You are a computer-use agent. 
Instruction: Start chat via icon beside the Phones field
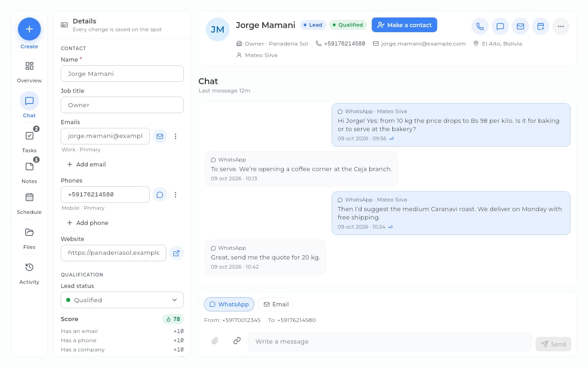point(160,195)
